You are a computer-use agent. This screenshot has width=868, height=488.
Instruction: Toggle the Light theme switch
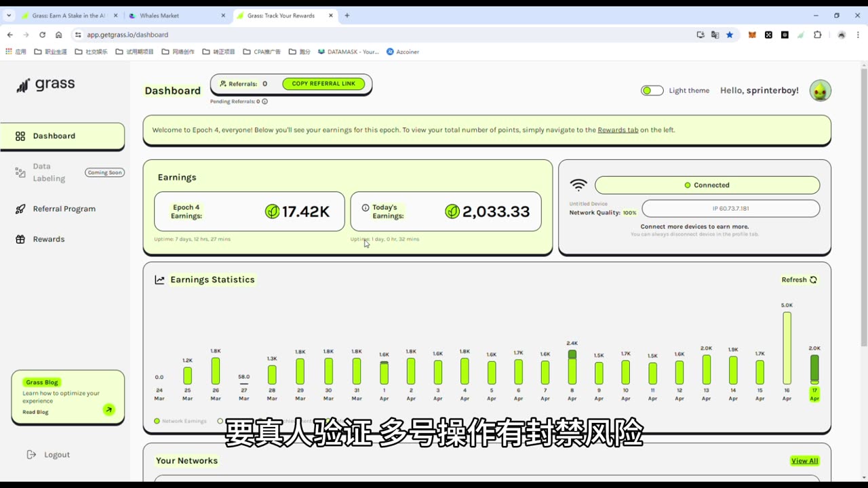point(652,90)
